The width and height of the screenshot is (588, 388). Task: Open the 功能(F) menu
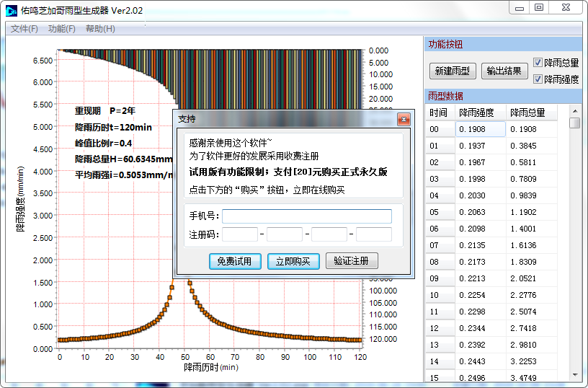click(62, 29)
